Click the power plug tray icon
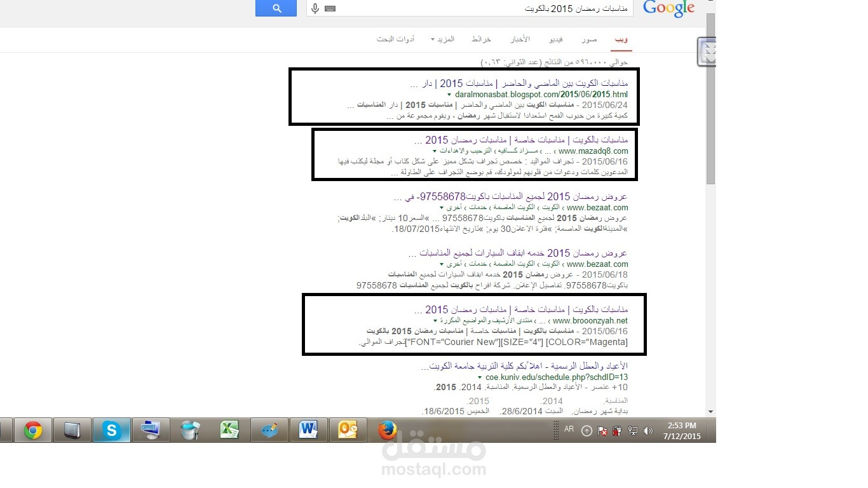 tap(617, 431)
